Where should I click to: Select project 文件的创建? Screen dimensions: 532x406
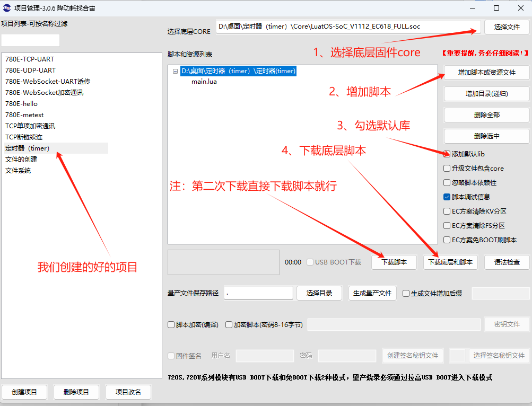point(21,160)
